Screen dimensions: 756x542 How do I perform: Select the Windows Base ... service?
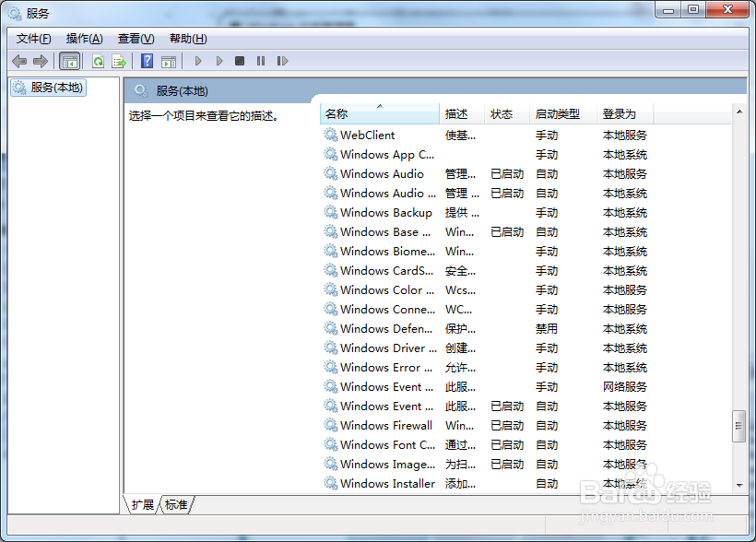(526, 232)
